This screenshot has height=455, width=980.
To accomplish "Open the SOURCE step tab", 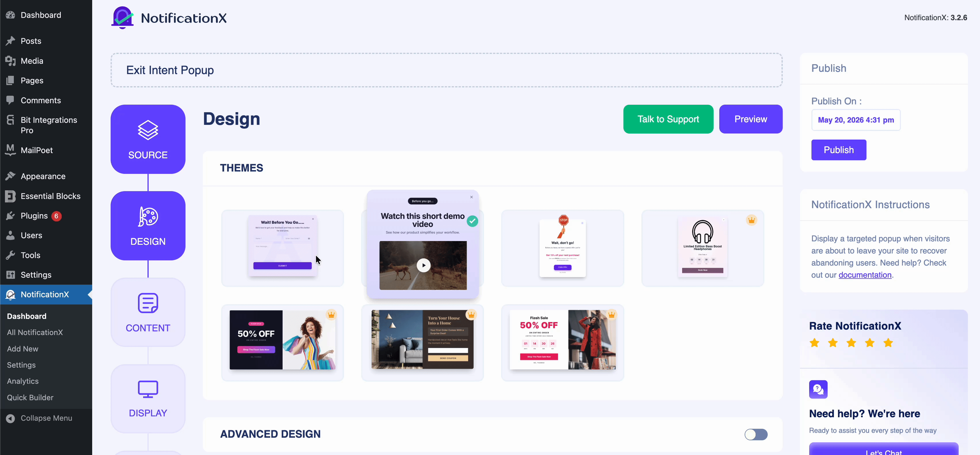I will pyautogui.click(x=148, y=139).
